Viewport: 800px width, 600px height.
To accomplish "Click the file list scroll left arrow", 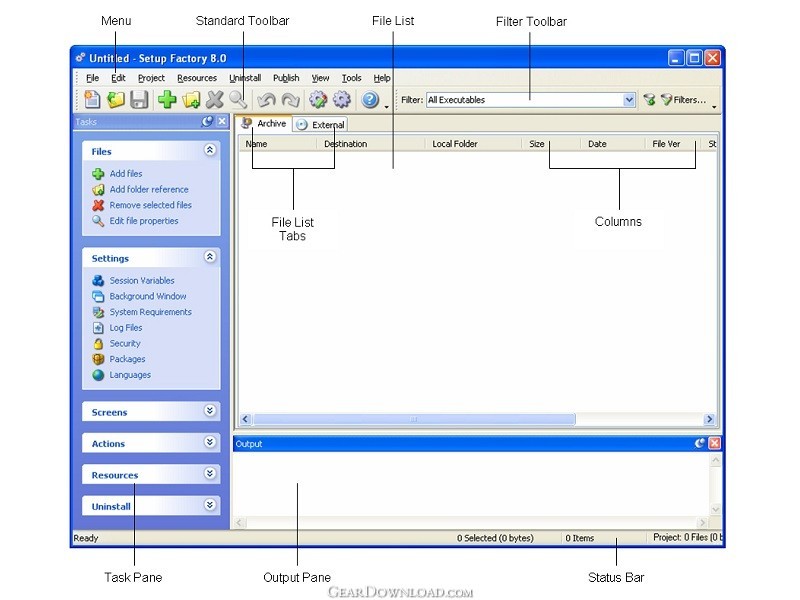I will (245, 419).
